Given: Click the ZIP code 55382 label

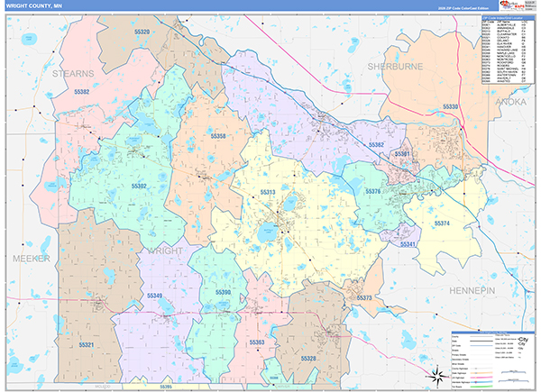Looking at the screenshot, I should pyautogui.click(x=83, y=92).
